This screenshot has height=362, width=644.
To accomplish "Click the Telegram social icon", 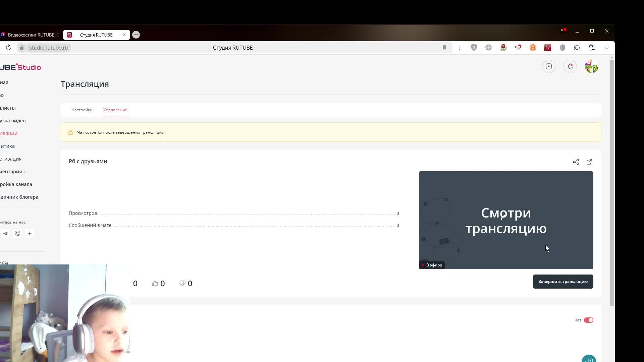I will pos(5,234).
